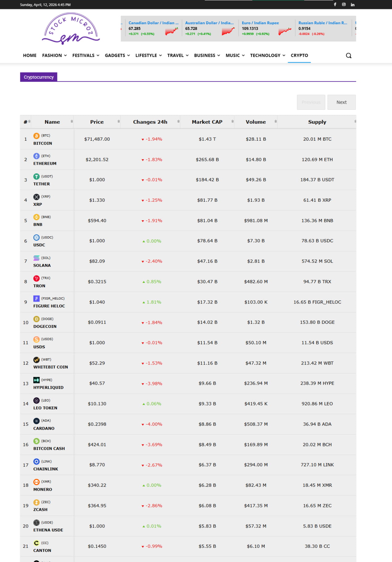Open the Instagram social icon
This screenshot has width=392, height=562.
click(x=344, y=5)
